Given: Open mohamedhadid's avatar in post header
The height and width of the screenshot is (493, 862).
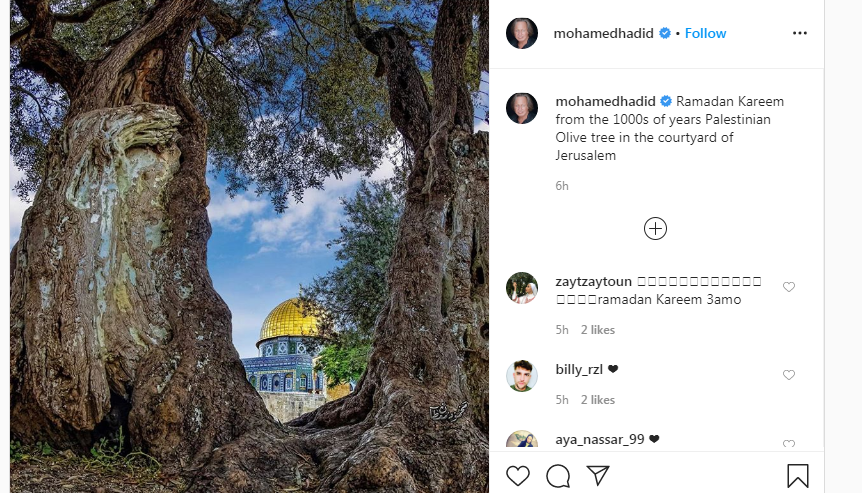Looking at the screenshot, I should pyautogui.click(x=522, y=34).
